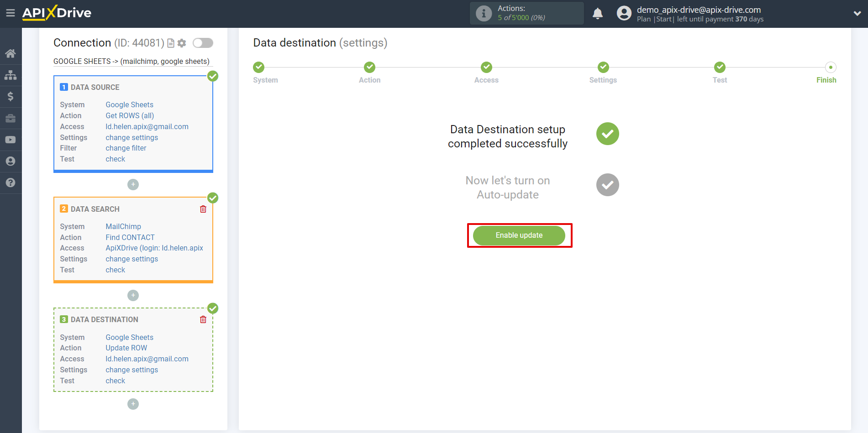Expand the account dropdown arrow
This screenshot has height=433, width=868.
pyautogui.click(x=857, y=13)
